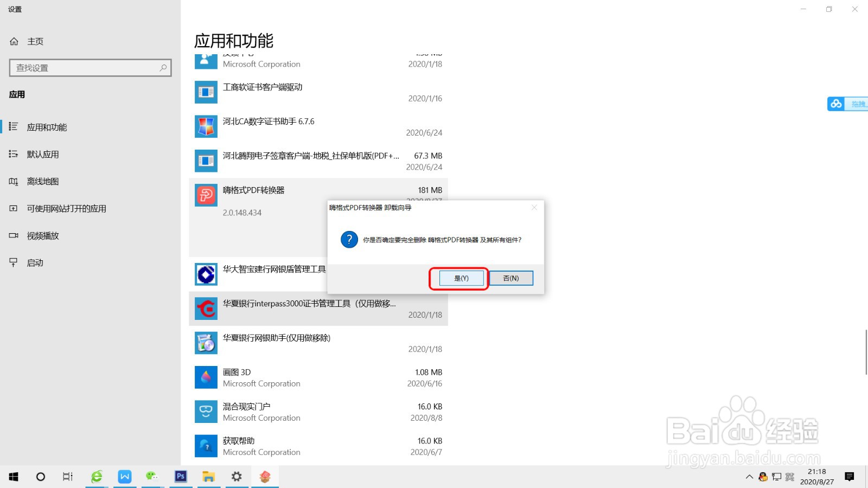The width and height of the screenshot is (868, 488).
Task: Click the 默认应用 sidebar icon
Action: pos(14,154)
